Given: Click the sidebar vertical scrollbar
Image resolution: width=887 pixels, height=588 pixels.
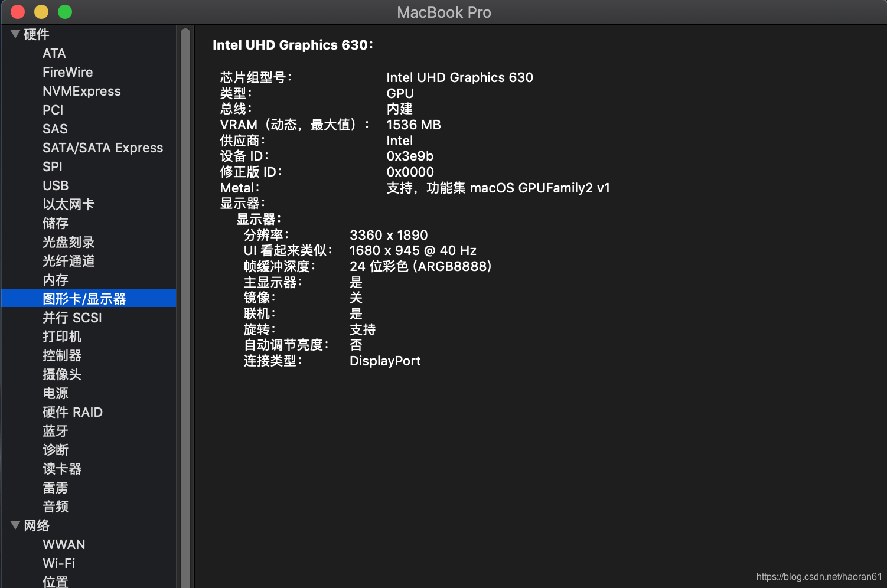Looking at the screenshot, I should (x=185, y=307).
